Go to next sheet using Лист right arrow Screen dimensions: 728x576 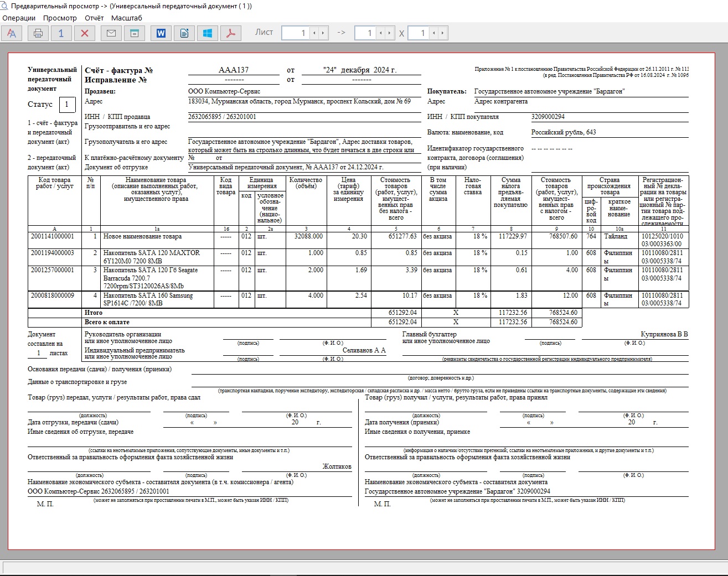tap(323, 33)
